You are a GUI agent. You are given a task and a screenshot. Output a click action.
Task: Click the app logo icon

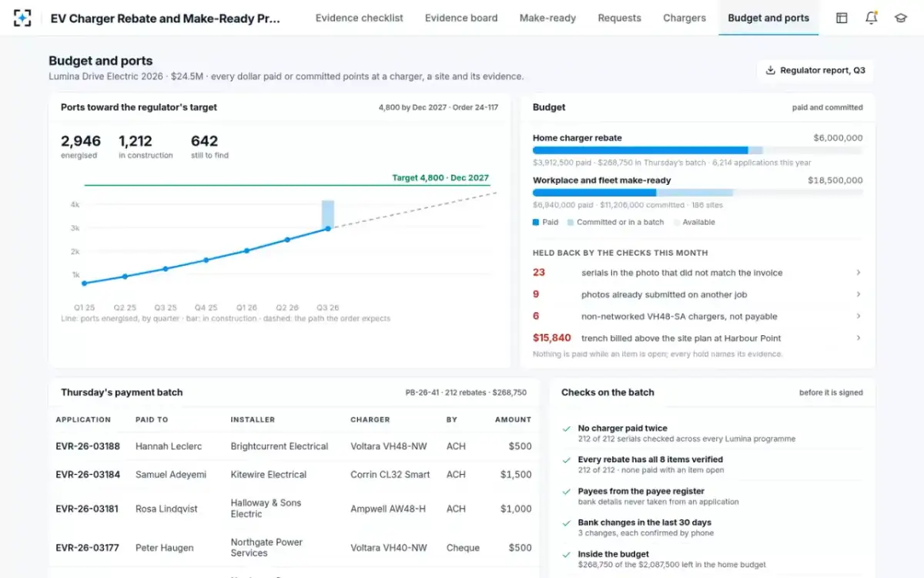coord(23,18)
